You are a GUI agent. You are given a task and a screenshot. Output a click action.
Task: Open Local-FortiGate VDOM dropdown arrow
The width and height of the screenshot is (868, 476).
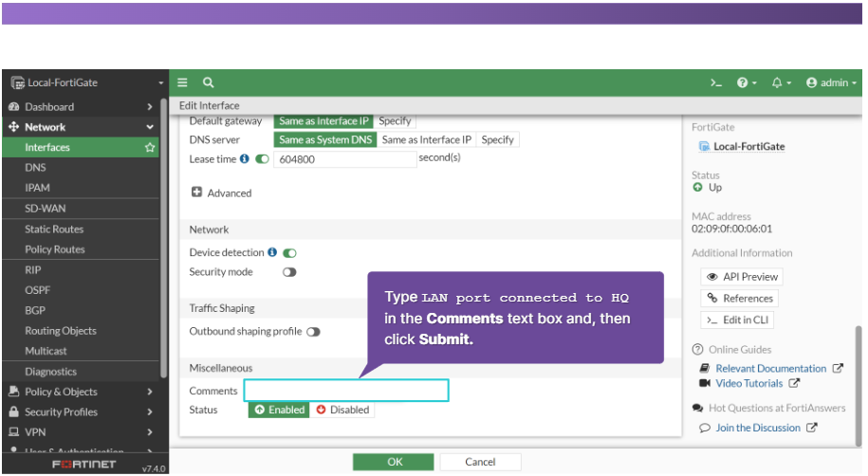tap(160, 83)
